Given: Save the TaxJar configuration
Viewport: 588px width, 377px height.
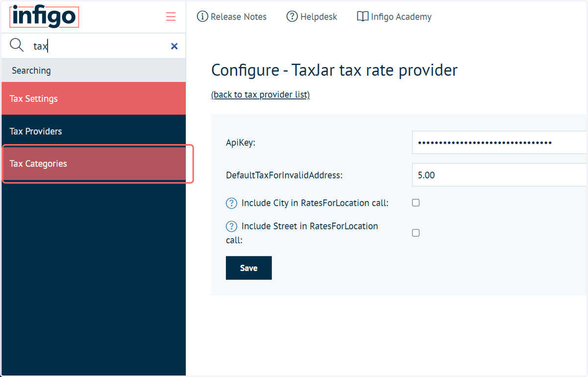Looking at the screenshot, I should (249, 268).
